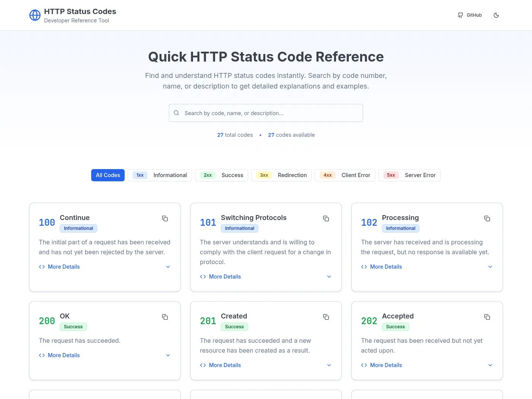Click Success badge on Created card
532x399 pixels.
click(x=234, y=327)
